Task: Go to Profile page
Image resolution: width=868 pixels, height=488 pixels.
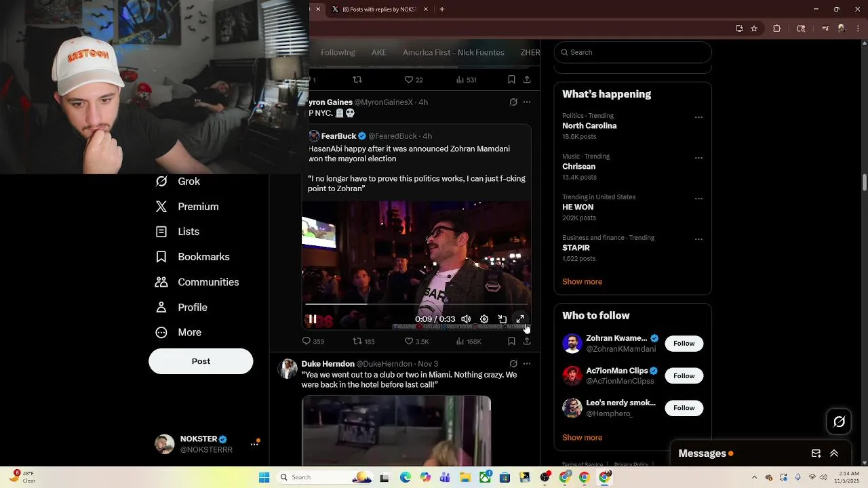Action: (181, 308)
